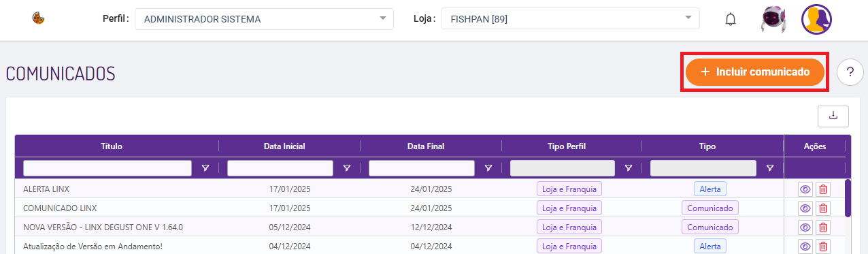Image resolution: width=868 pixels, height=254 pixels.
Task: Click the table's vertical scrollbar thumb
Action: click(848, 197)
